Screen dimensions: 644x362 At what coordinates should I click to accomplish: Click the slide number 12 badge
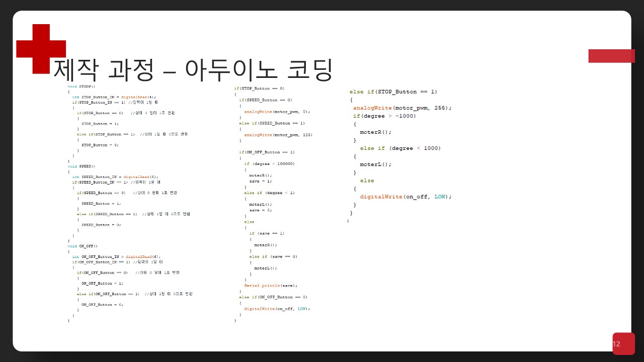(623, 344)
